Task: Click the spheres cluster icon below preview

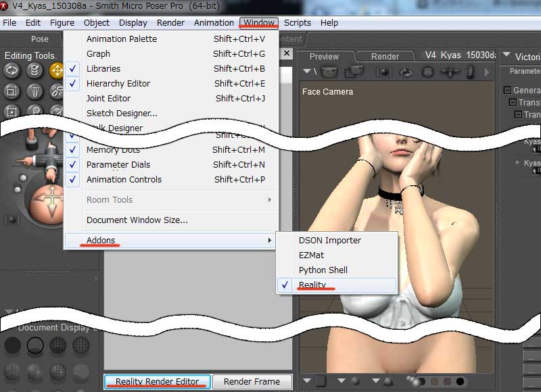Action: point(415,381)
